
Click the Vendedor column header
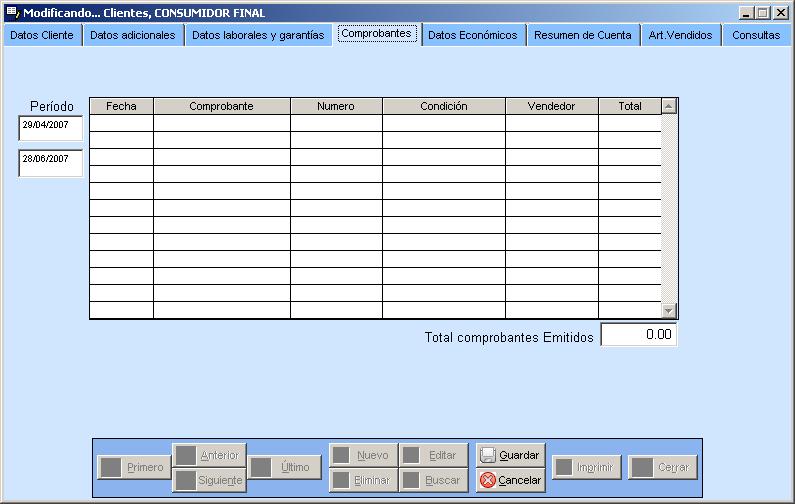coord(551,106)
